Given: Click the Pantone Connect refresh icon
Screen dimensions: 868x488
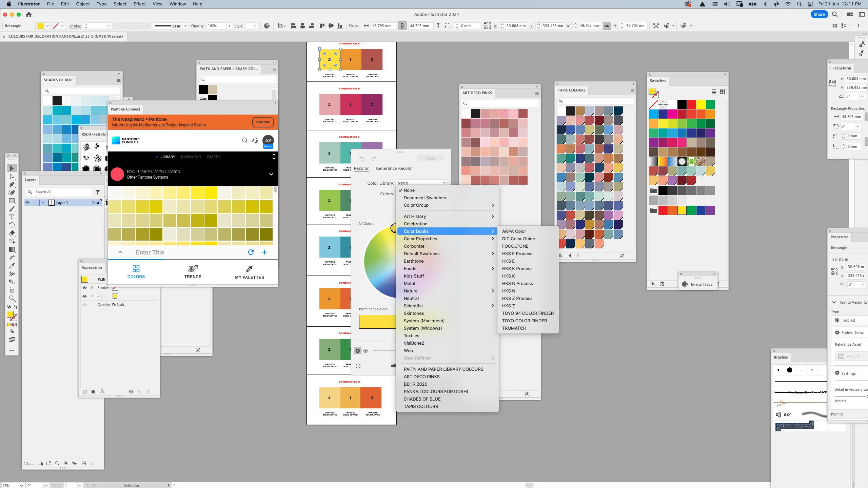Looking at the screenshot, I should click(251, 252).
